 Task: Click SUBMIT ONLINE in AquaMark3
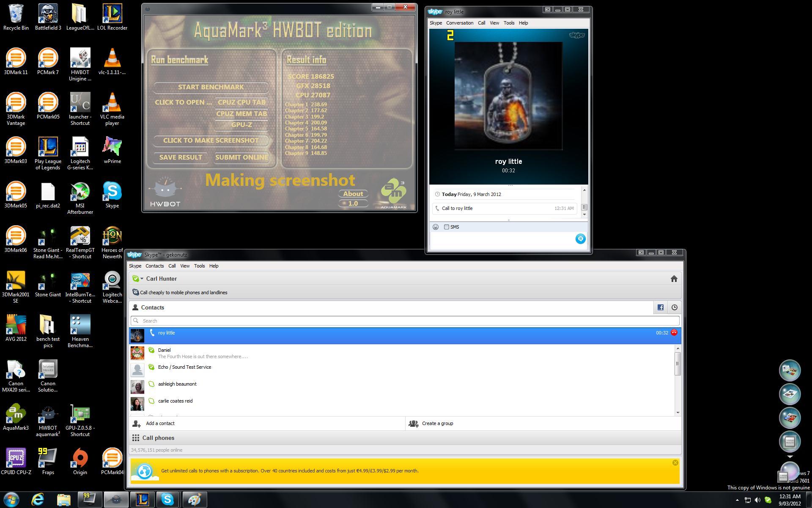pyautogui.click(x=241, y=157)
